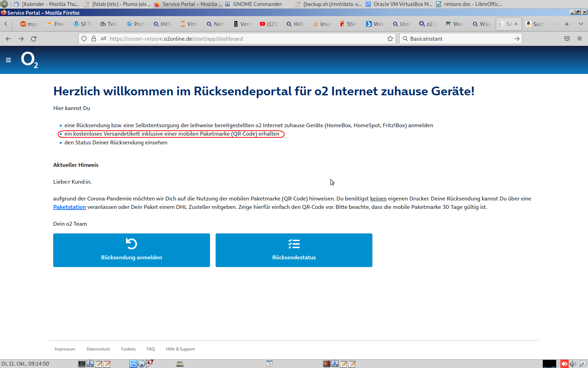
Task: Open the terminal icon in bottom panel
Action: click(82, 364)
